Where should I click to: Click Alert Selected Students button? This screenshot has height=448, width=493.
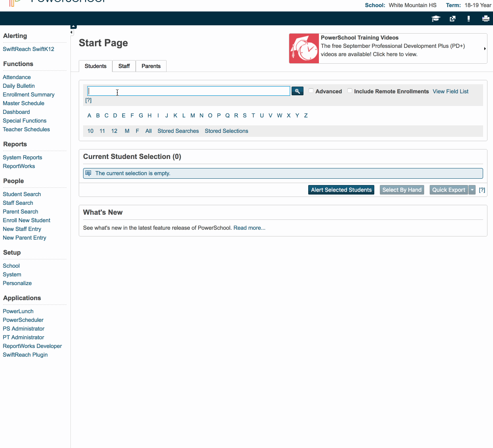coord(341,190)
